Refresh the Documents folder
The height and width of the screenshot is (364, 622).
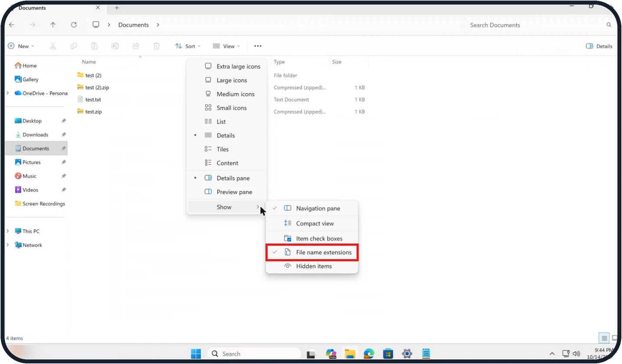74,25
